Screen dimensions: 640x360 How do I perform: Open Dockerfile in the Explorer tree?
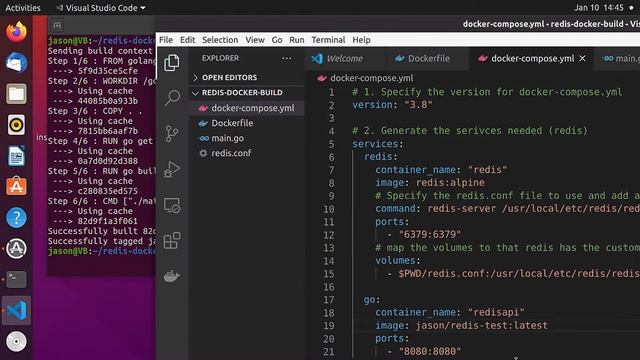[x=247, y=123]
